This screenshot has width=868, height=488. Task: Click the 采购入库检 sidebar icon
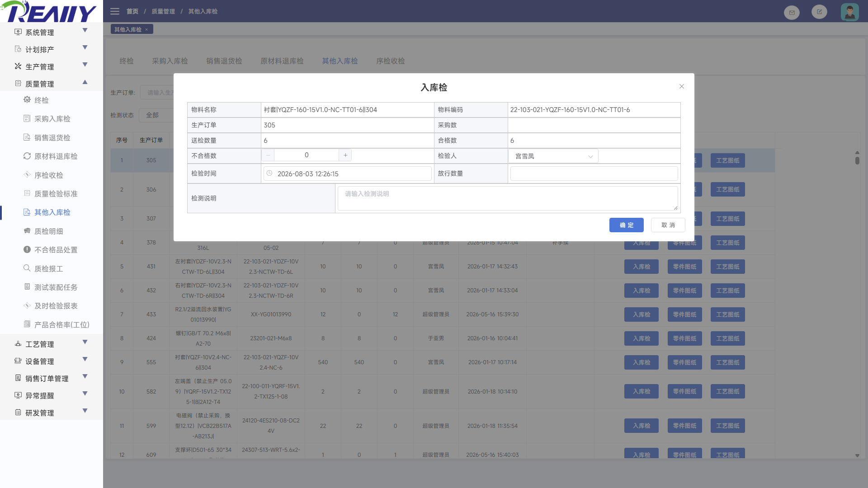(27, 118)
